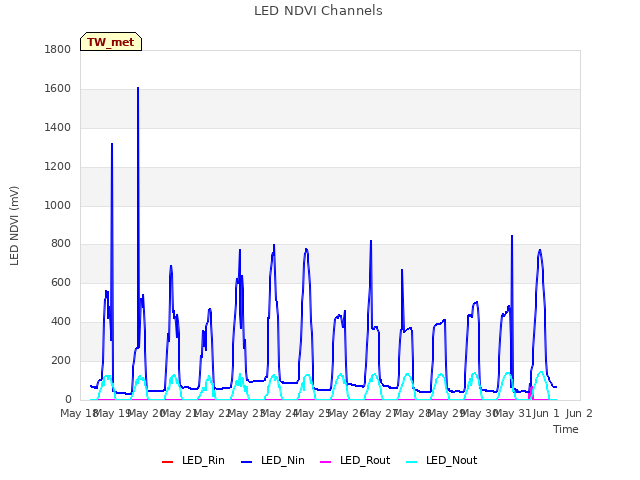Click the x-axis tick label Jun 2
The height and width of the screenshot is (480, 640).
click(579, 413)
